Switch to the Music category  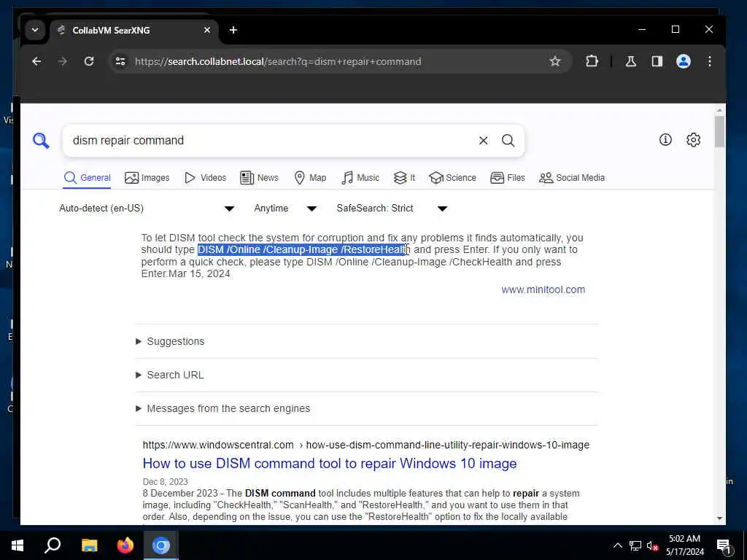[x=360, y=178]
